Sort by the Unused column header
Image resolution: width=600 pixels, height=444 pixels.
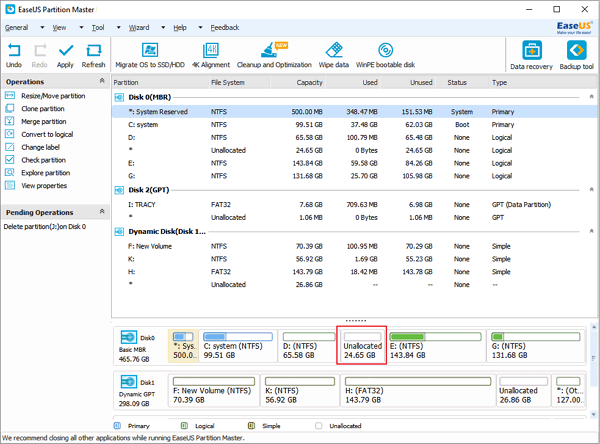tap(408, 82)
